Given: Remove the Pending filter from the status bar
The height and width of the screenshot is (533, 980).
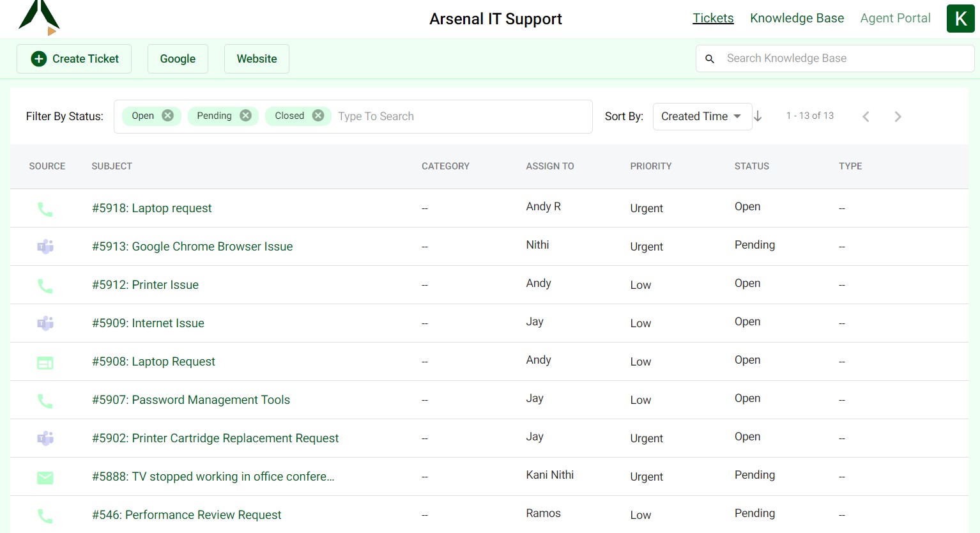Looking at the screenshot, I should 245,115.
